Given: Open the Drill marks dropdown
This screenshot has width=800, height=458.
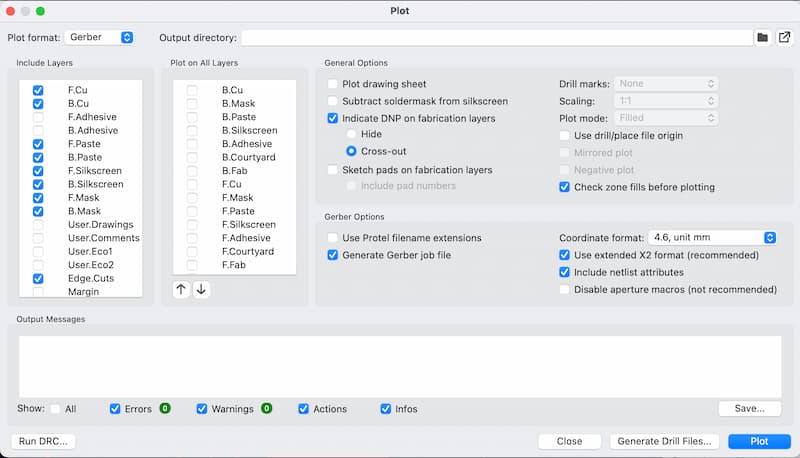Looking at the screenshot, I should coord(667,84).
